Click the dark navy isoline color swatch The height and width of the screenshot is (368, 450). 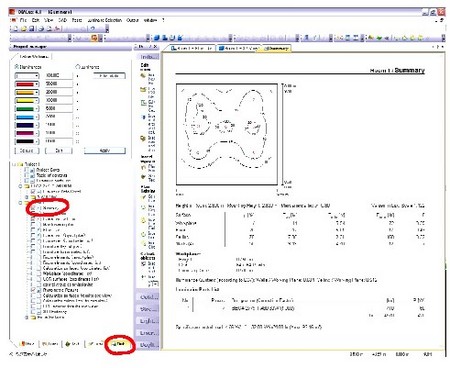tap(25, 125)
